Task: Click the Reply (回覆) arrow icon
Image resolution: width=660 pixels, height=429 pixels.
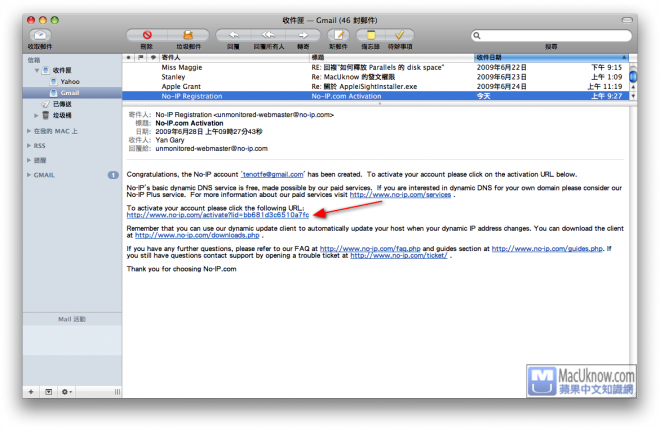Action: (233, 35)
